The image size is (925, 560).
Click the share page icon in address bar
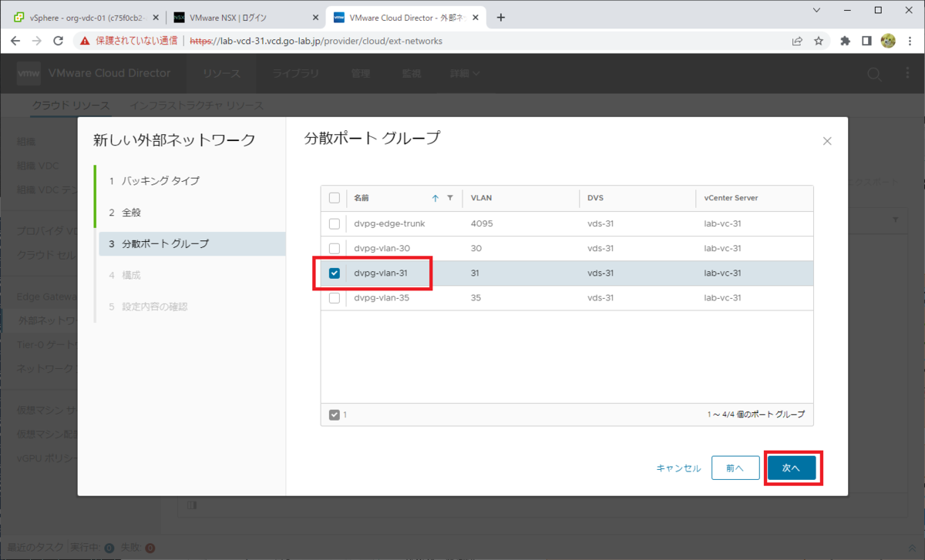click(797, 41)
